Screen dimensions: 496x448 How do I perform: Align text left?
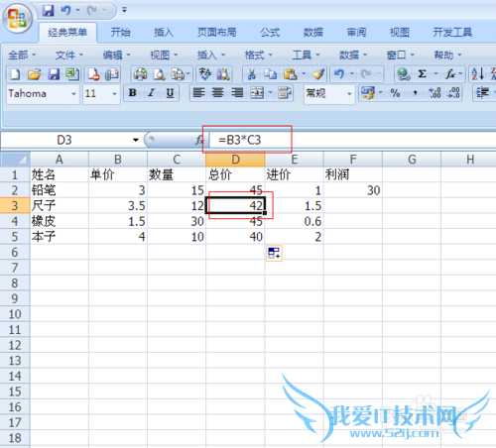pos(198,93)
